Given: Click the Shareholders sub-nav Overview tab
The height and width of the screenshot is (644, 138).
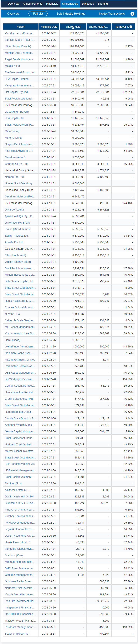Looking at the screenshot, I should tap(13, 14).
